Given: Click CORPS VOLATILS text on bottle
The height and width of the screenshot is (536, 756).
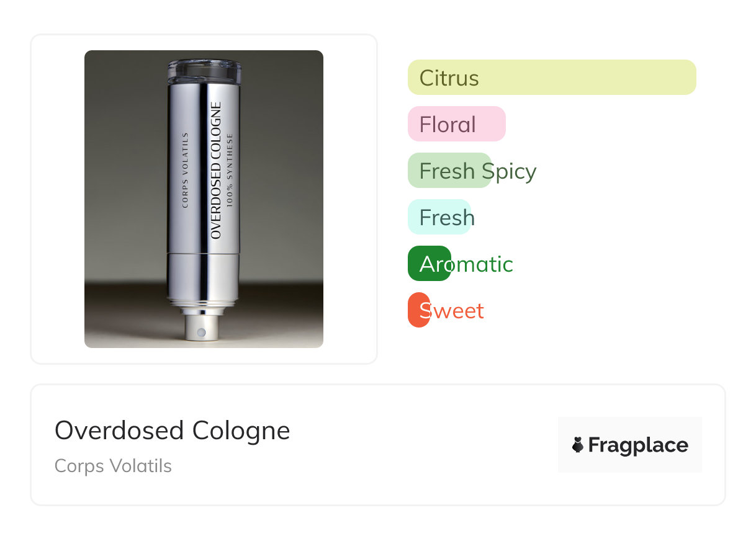Looking at the screenshot, I should coord(184,169).
